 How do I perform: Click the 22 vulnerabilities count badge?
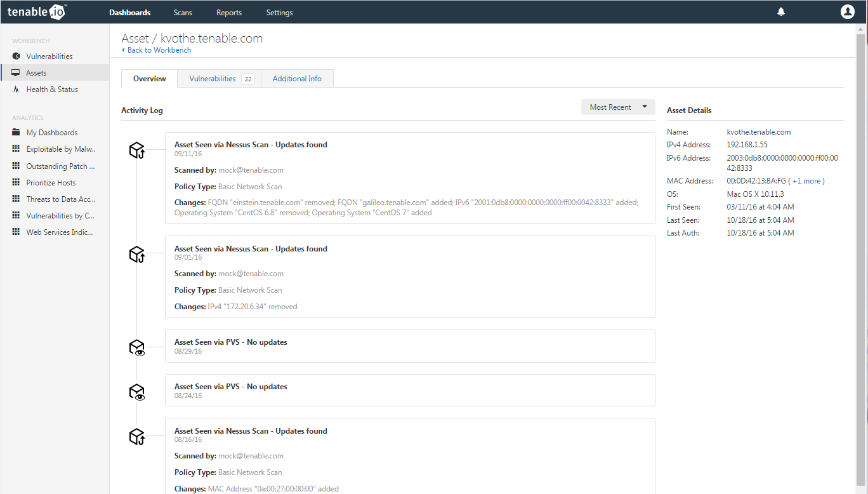click(x=248, y=79)
